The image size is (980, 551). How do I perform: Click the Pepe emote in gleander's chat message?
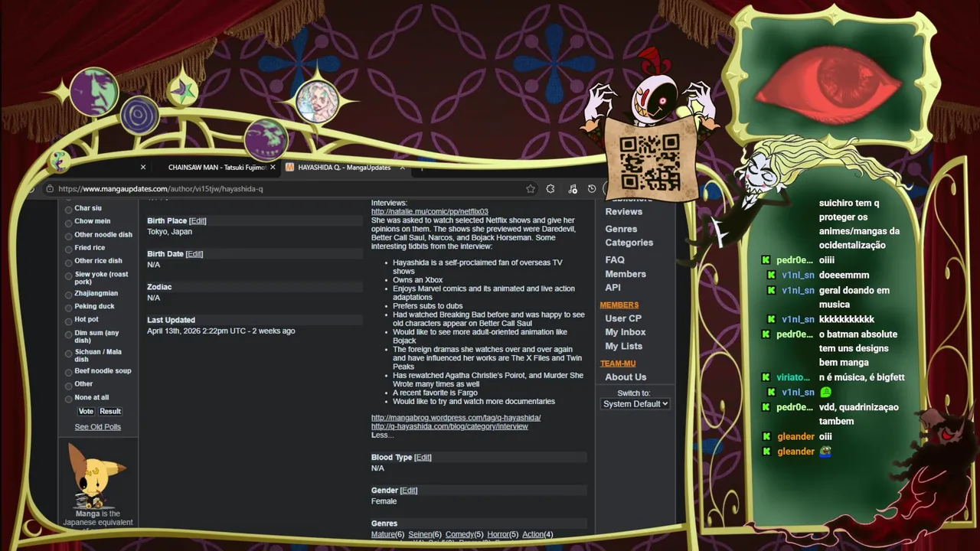[825, 452]
